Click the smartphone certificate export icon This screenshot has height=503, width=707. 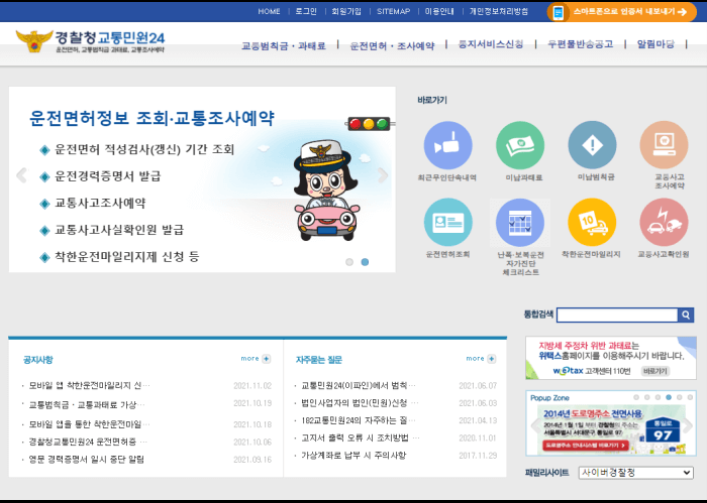click(x=559, y=12)
